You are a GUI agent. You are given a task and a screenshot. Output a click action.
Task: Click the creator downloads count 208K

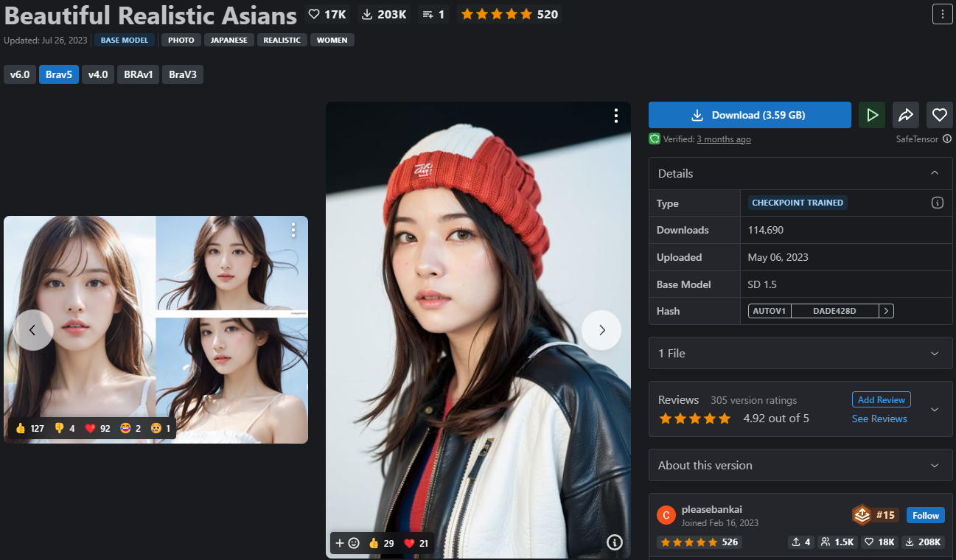[x=924, y=542]
